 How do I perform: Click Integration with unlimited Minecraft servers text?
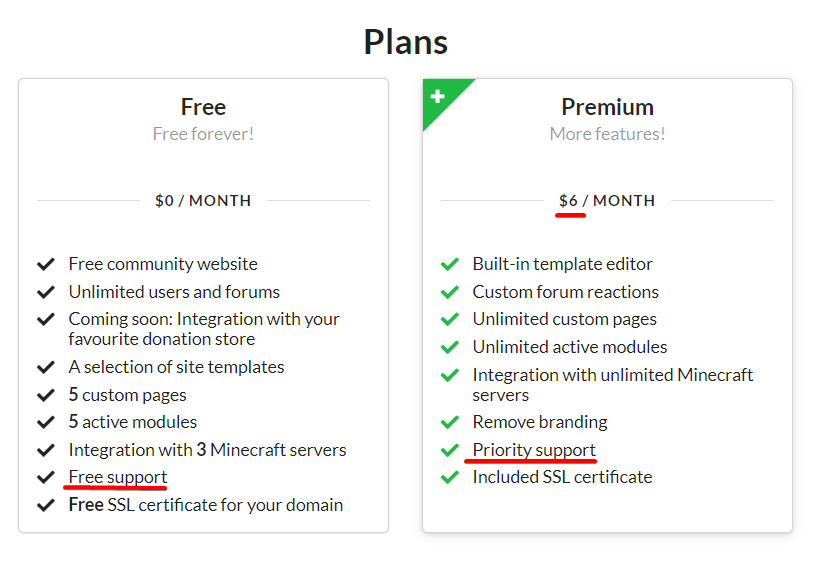612,385
